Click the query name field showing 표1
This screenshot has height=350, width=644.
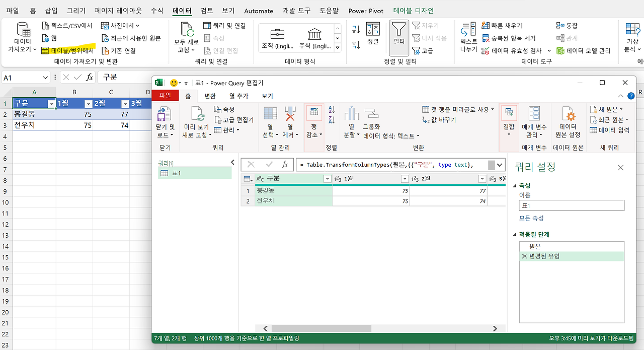pos(572,205)
